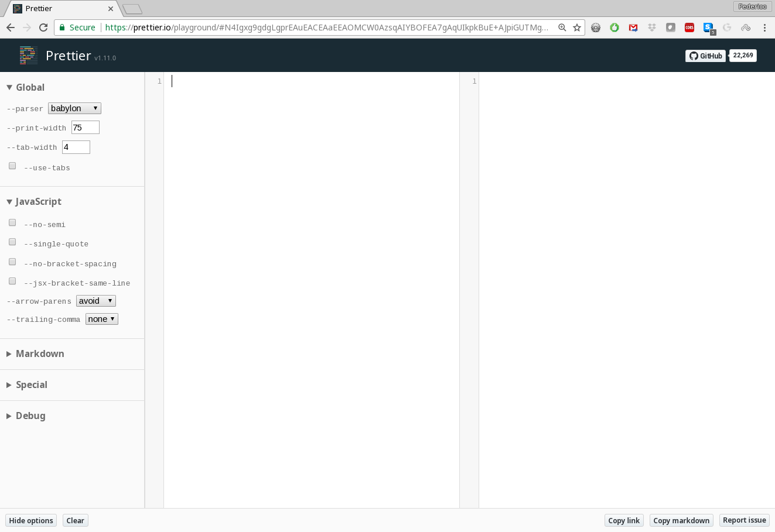Click the 22,269 GitHub stars count

tap(743, 56)
